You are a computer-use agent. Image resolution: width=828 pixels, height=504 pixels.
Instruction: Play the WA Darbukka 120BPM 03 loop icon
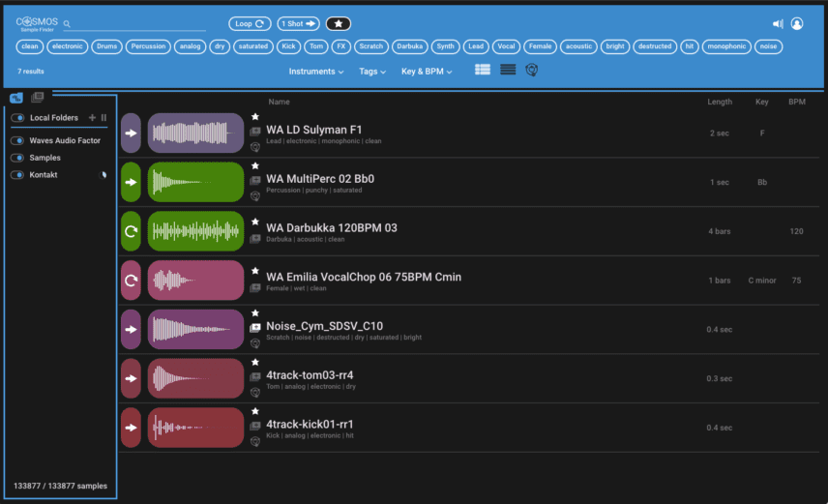pos(131,231)
